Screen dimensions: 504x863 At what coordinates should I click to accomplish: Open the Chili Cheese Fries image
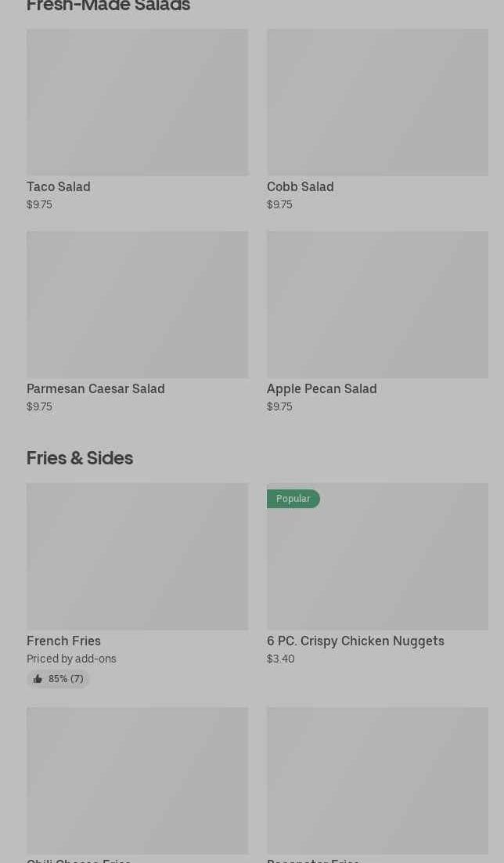137,781
